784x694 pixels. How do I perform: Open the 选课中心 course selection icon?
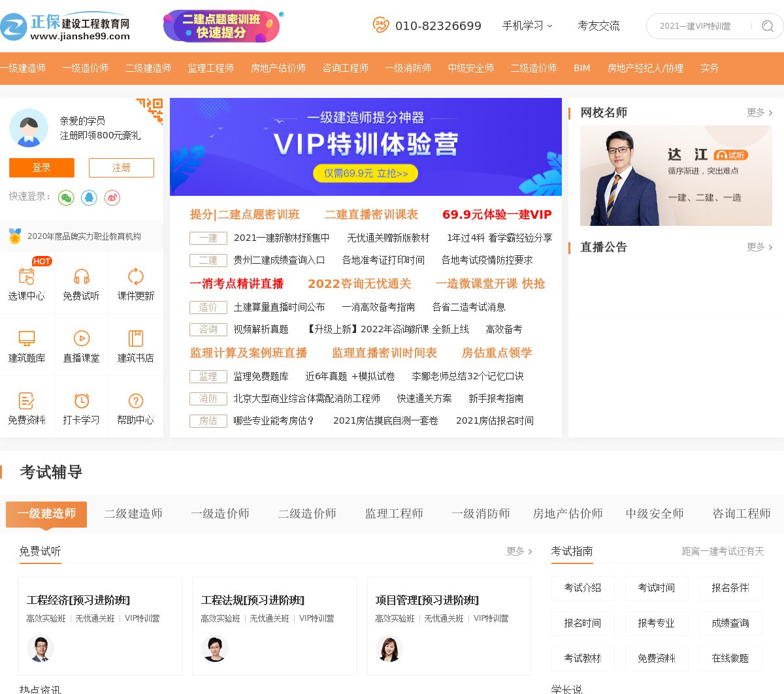coord(27,276)
